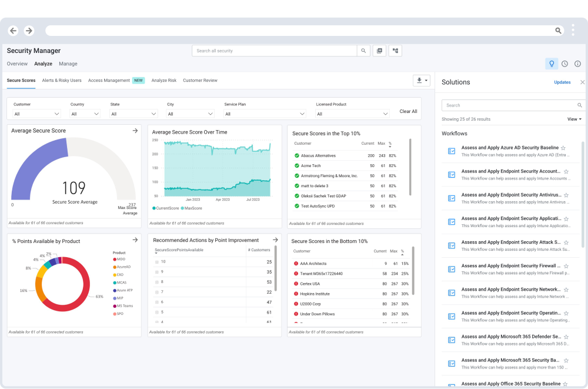Favorite the Azure AD Security Baseline workflow star
This screenshot has width=588, height=389.
pos(563,148)
